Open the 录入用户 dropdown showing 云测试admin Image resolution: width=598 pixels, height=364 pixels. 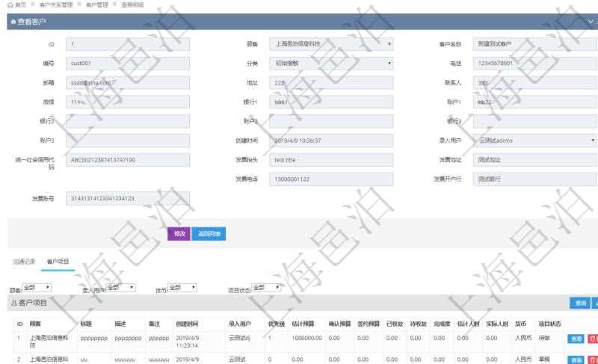[x=534, y=141]
